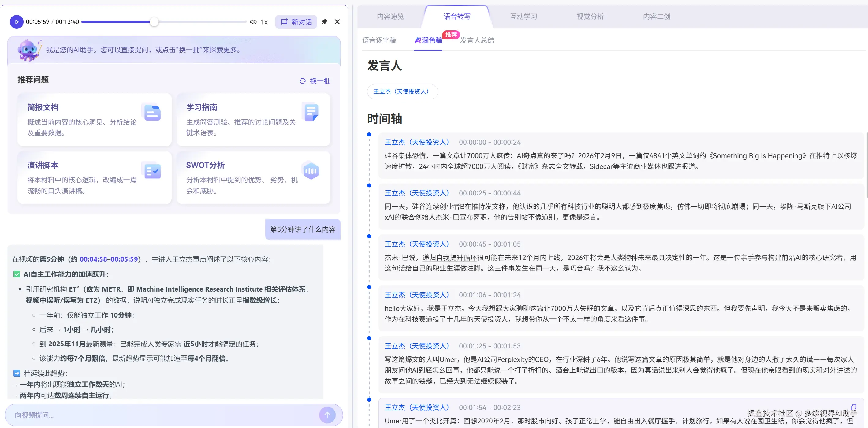Viewport: 868px width, 428px height.
Task: Click the octopus AI assistant avatar
Action: [x=29, y=50]
